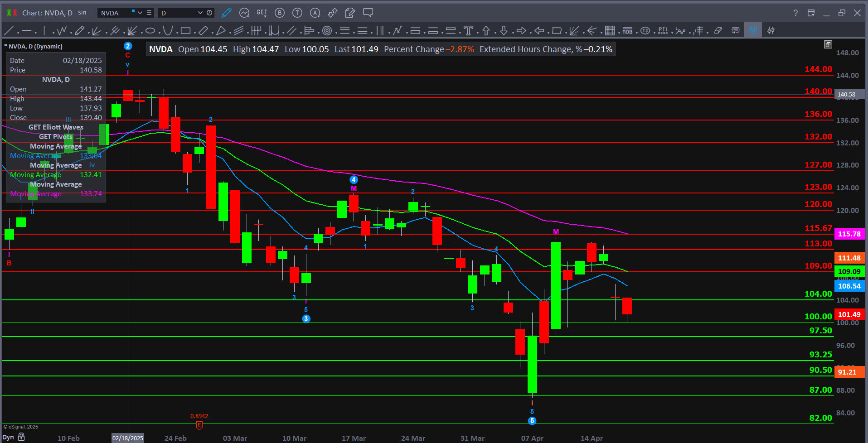
Task: Click the eraser tool icon
Action: tap(718, 31)
